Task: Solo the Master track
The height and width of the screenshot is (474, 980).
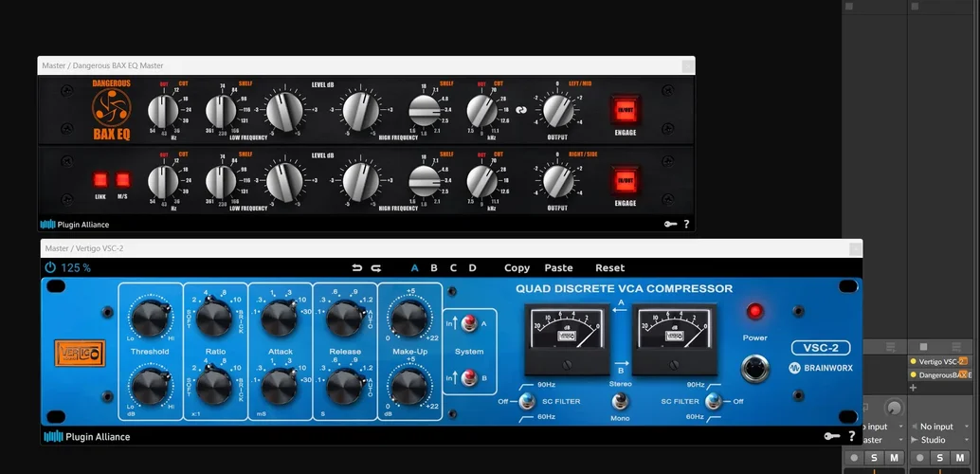Action: [x=875, y=458]
